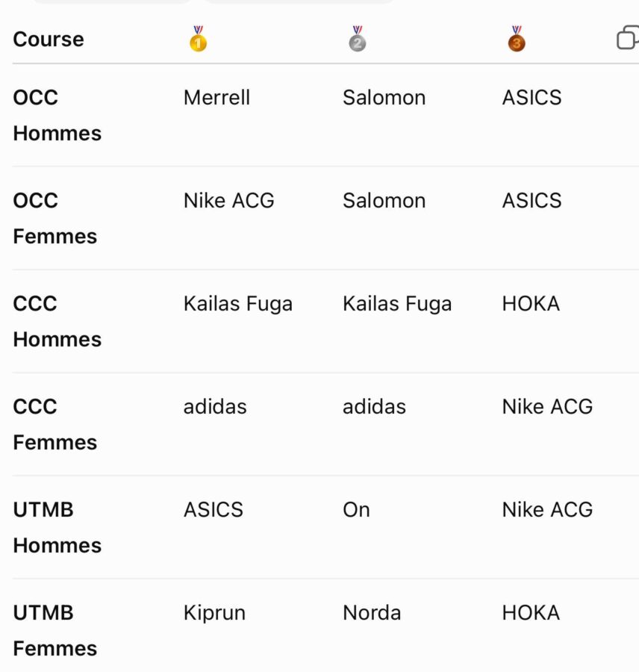Click Merrell in OCC Hommes row
Image resolution: width=639 pixels, height=672 pixels.
click(216, 98)
